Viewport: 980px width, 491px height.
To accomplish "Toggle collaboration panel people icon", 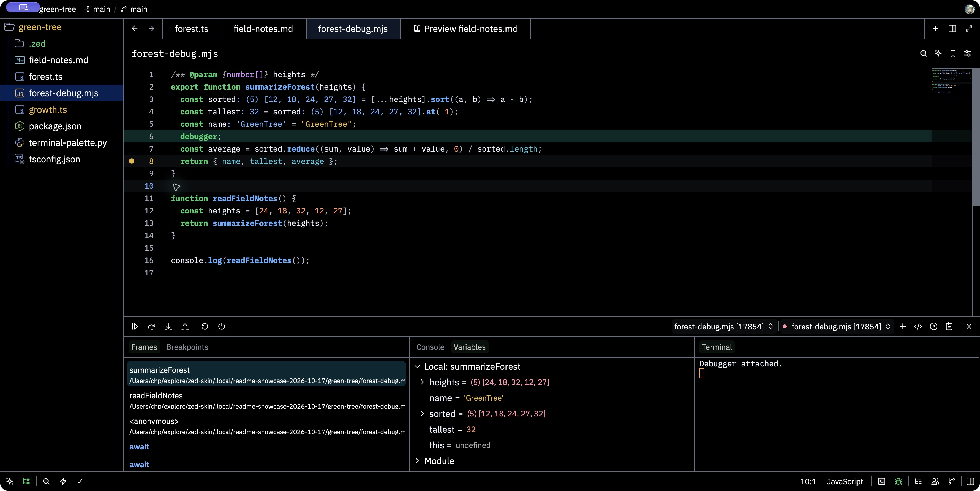I will 935,481.
